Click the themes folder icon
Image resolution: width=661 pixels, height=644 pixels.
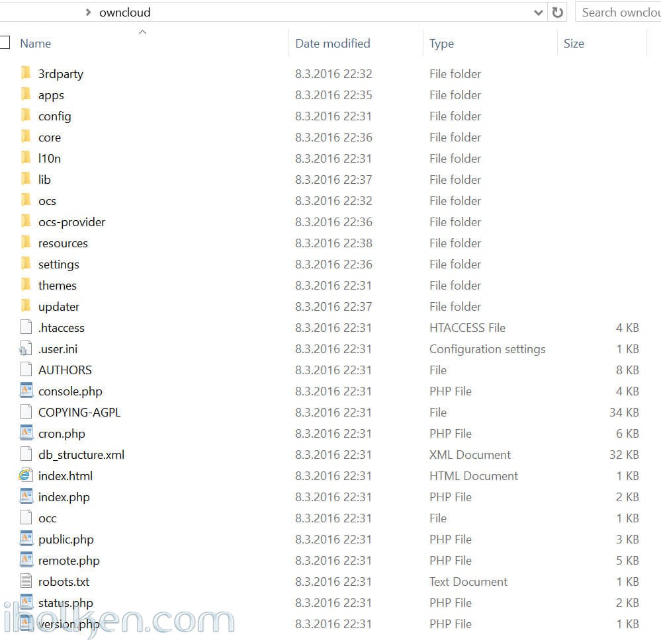click(26, 285)
